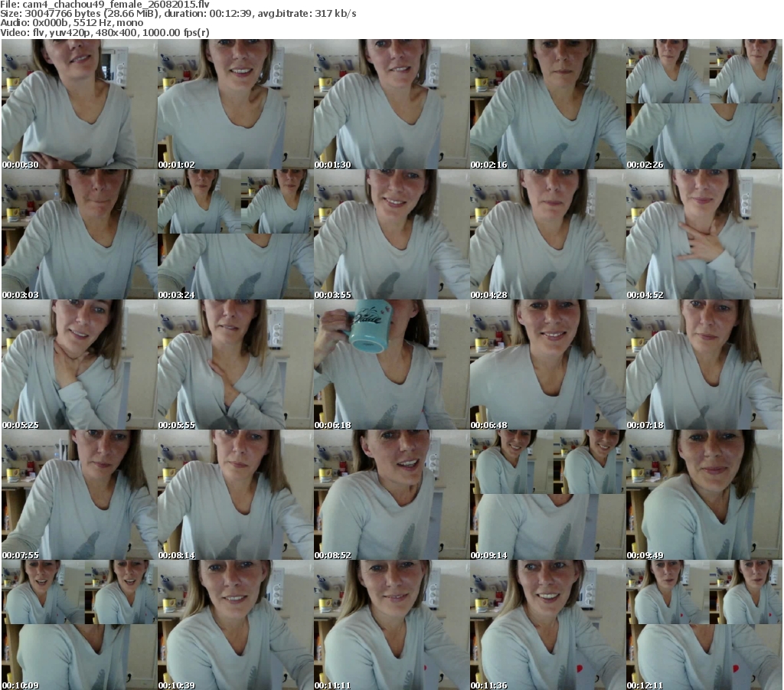Select the Size line reading 30047766 bytes

pos(178,14)
